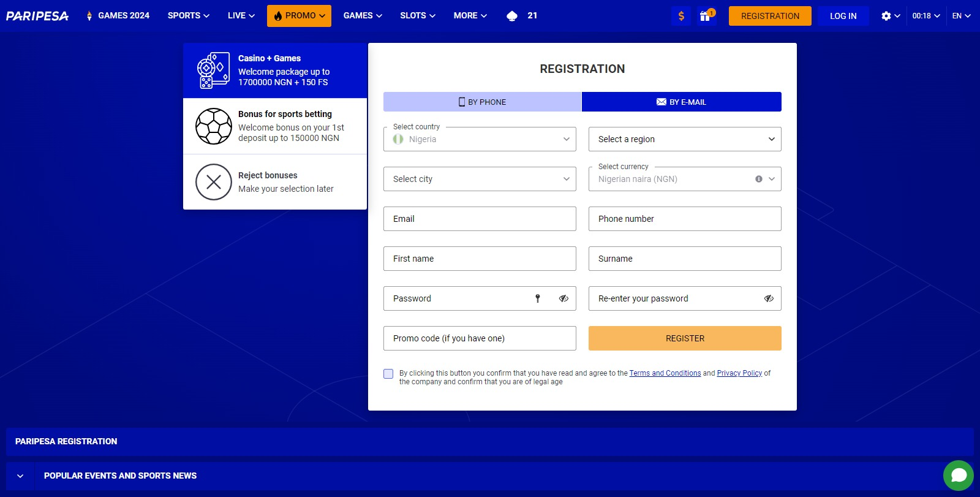Open the EN language dropdown
This screenshot has width=980, height=497.
pos(961,16)
